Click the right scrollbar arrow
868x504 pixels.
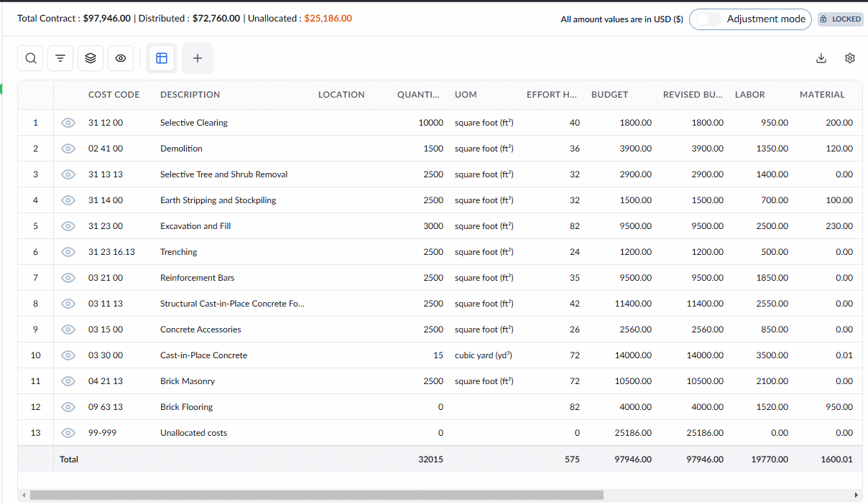point(855,495)
